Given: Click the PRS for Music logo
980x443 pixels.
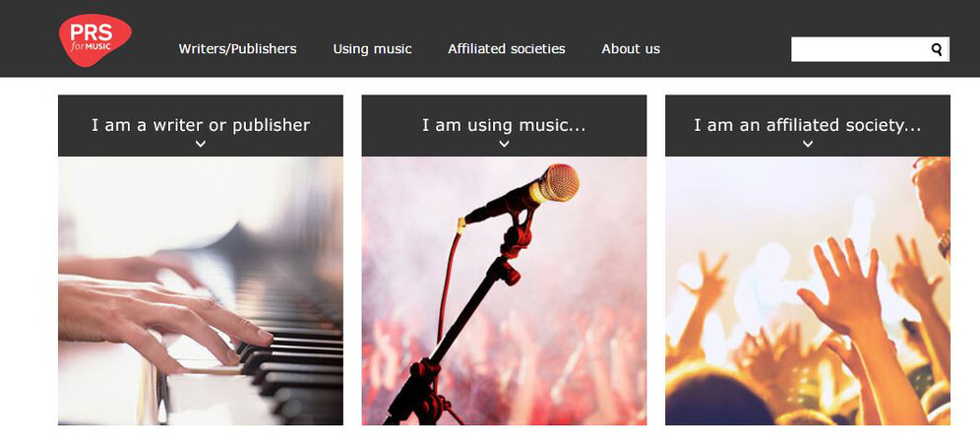Looking at the screenshot, I should click(93, 41).
